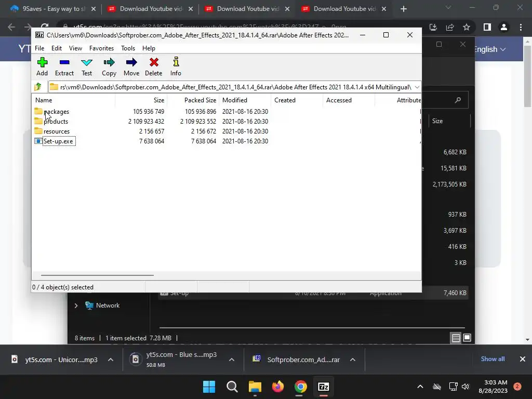
Task: Click the Chrome share page icon
Action: coord(450,27)
